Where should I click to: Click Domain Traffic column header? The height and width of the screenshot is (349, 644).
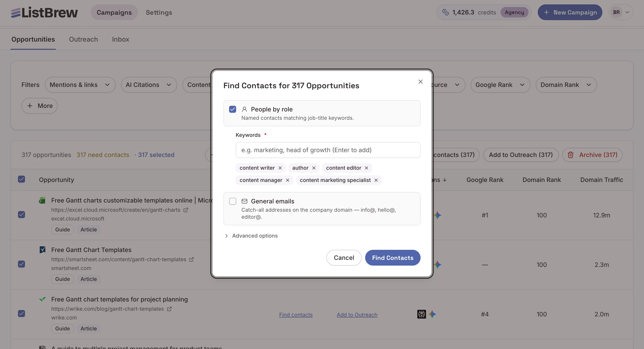pyautogui.click(x=602, y=180)
